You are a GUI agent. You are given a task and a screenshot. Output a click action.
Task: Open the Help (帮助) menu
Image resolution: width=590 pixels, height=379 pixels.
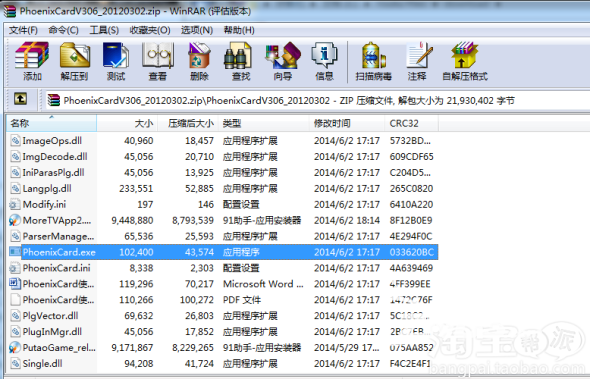(x=239, y=30)
